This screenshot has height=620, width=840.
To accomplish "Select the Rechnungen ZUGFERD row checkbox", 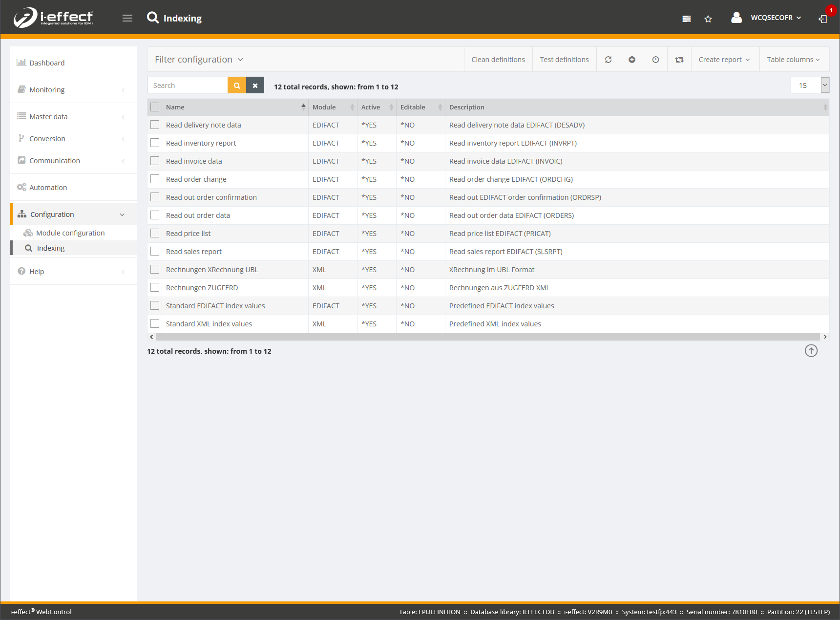I will [x=155, y=288].
